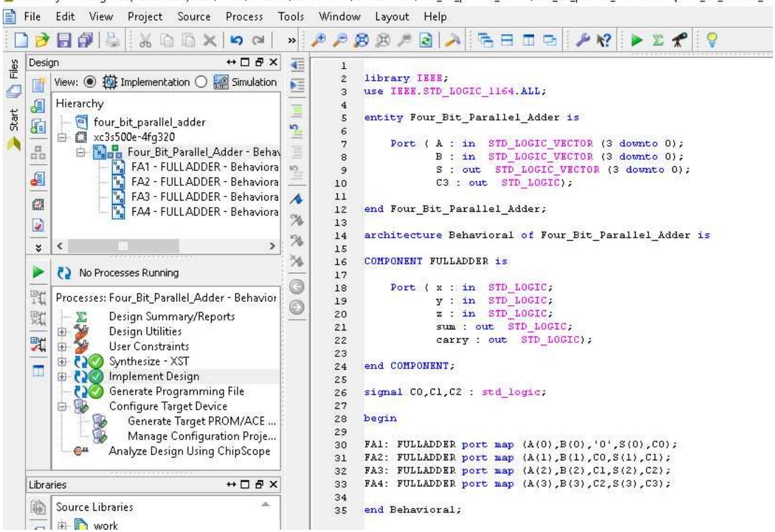The width and height of the screenshot is (775, 532).
Task: Click the green Run arrow beside No Processes Running
Action: coord(38,272)
